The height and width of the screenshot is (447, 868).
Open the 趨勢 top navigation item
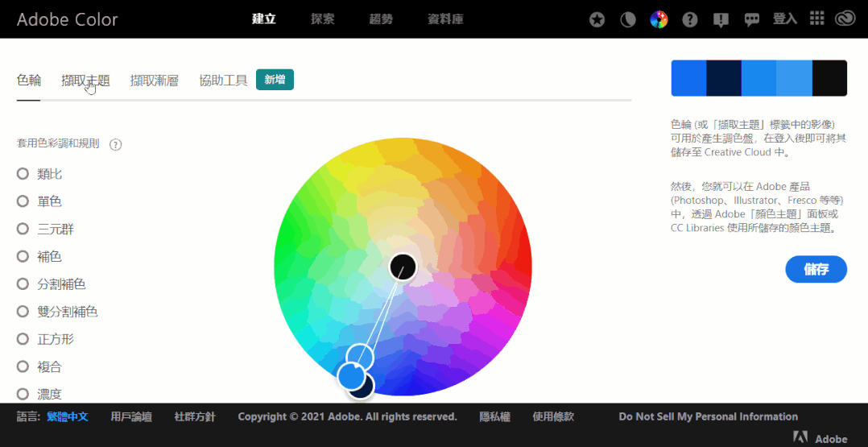coord(382,19)
